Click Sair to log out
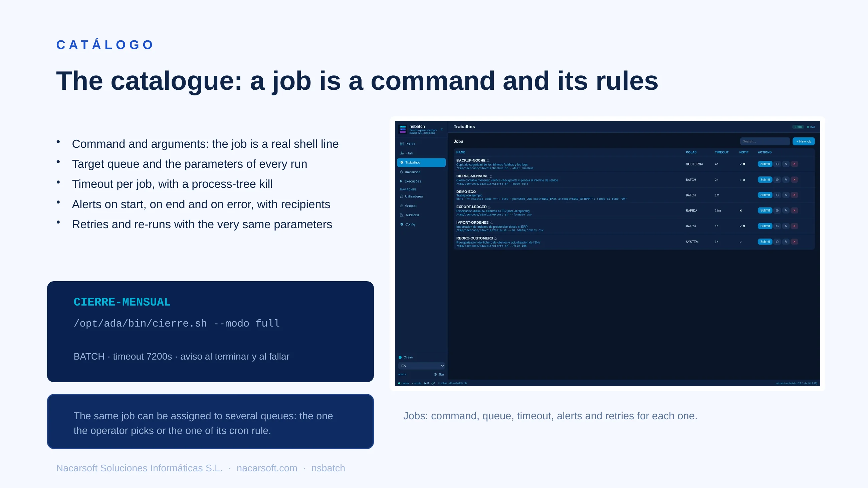The height and width of the screenshot is (488, 868). pos(439,375)
